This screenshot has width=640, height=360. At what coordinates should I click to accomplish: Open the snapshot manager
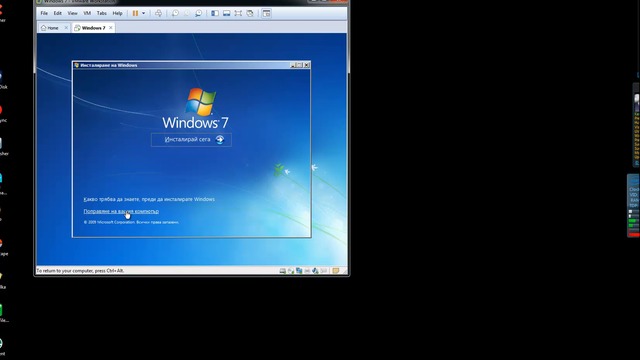coord(198,13)
